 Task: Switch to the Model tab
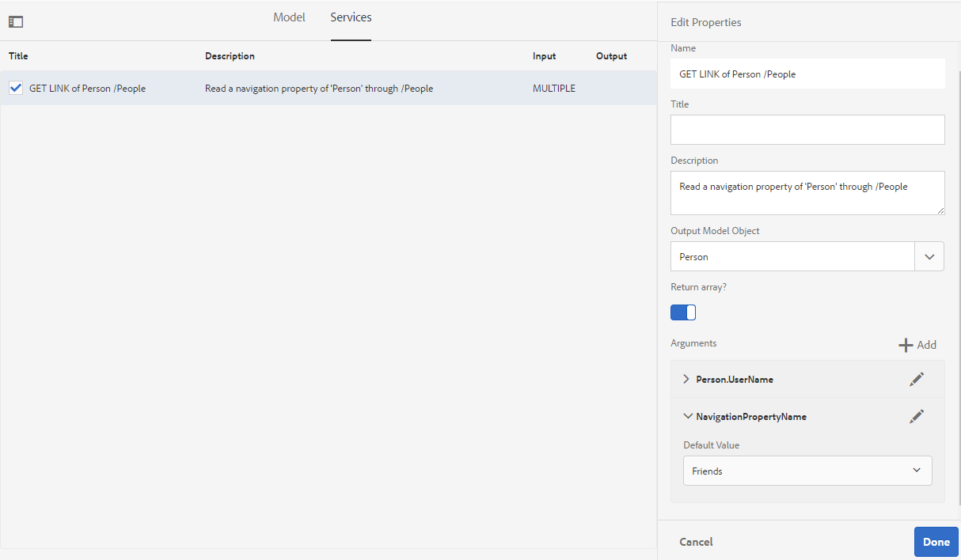(x=289, y=17)
